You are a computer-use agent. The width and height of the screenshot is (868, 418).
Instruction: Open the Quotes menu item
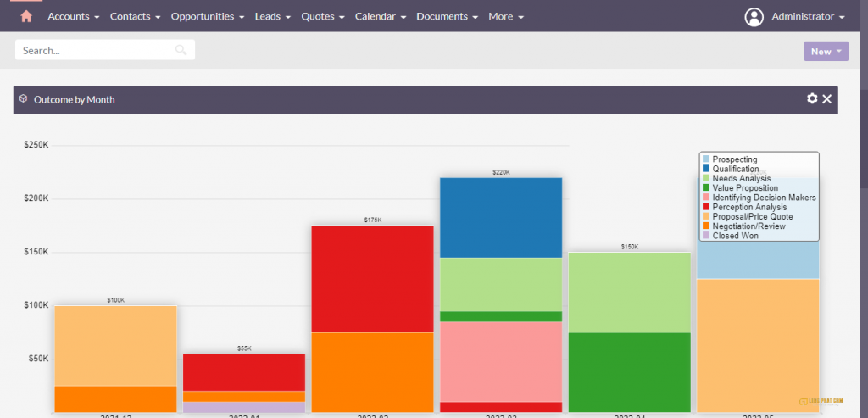coord(323,16)
